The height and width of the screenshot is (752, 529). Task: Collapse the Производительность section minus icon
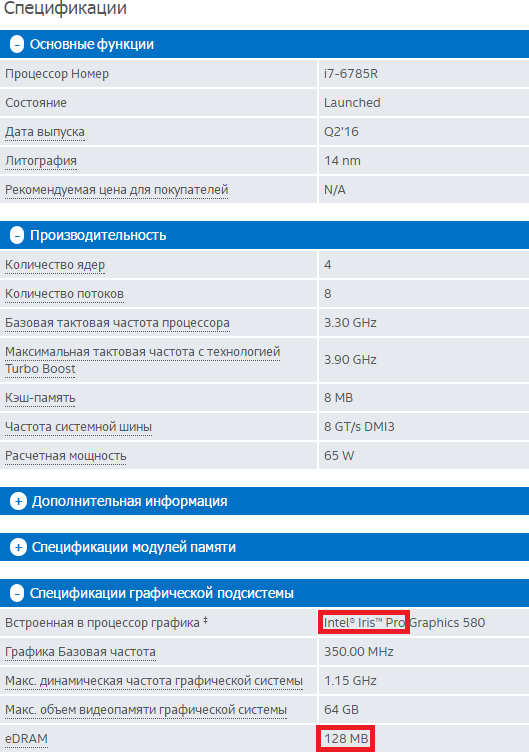point(17,235)
